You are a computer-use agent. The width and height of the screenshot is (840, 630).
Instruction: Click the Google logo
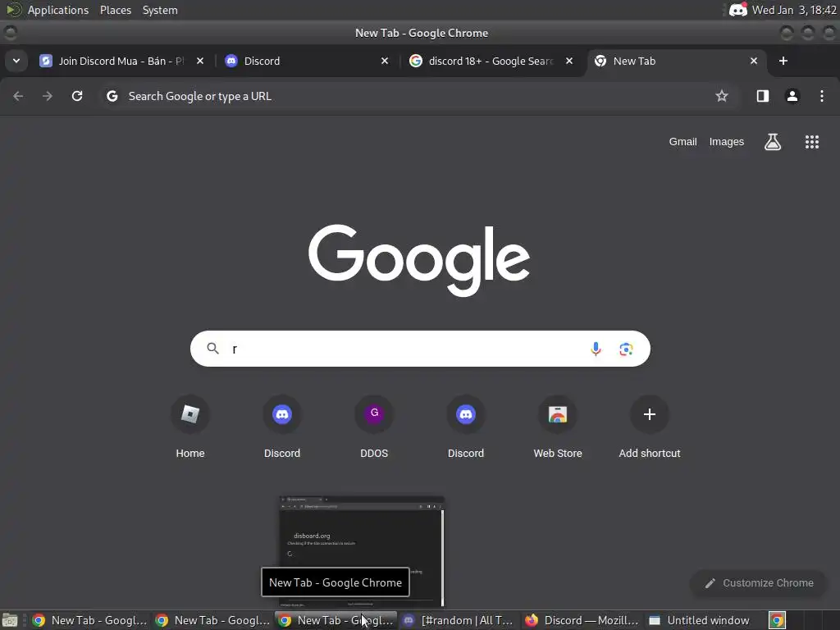tap(419, 260)
